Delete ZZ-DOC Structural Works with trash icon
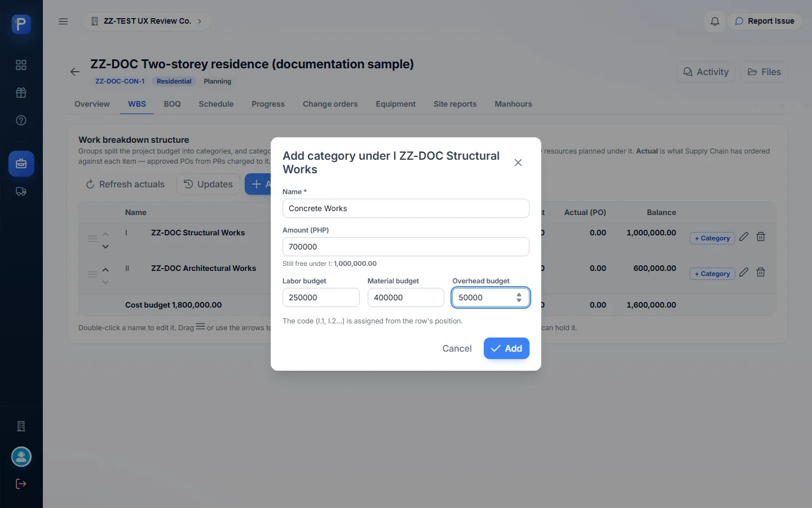The width and height of the screenshot is (812, 508). click(761, 237)
